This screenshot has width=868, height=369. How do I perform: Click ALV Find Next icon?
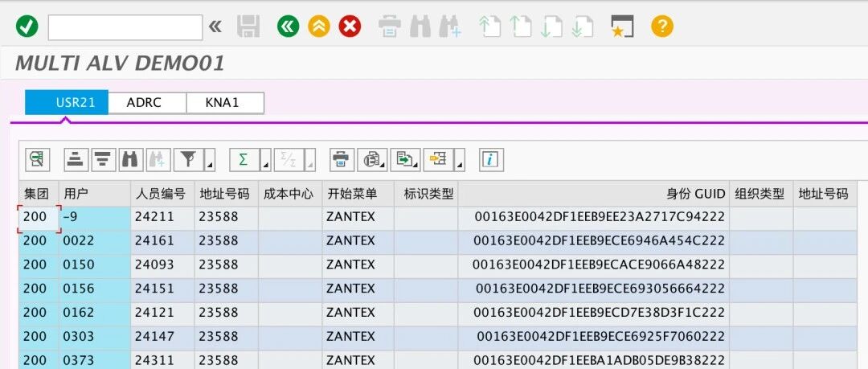coord(158,159)
